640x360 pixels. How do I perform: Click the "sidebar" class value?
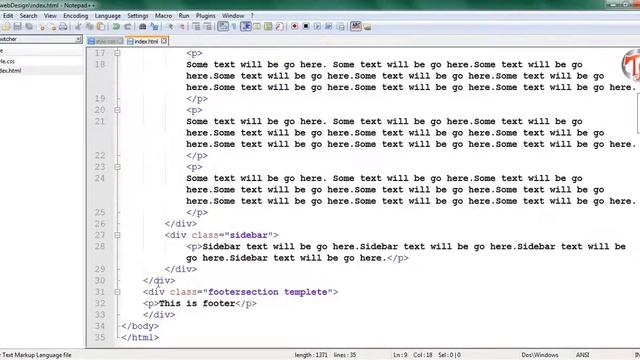click(249, 235)
